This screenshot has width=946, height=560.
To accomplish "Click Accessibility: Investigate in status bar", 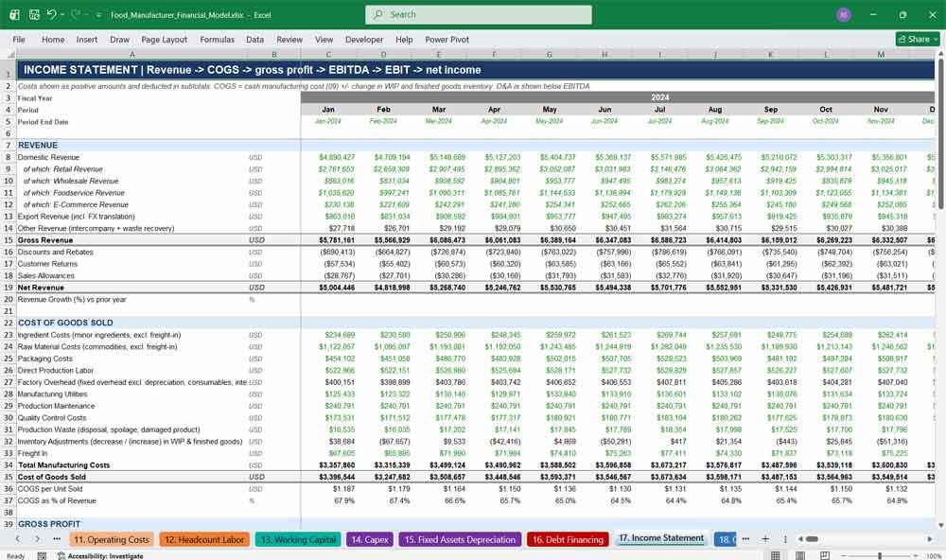I will (x=100, y=556).
